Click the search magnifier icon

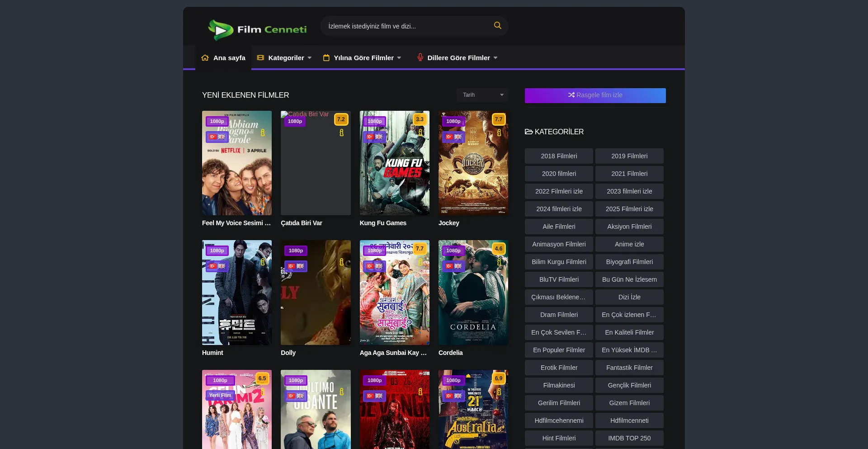pos(498,26)
